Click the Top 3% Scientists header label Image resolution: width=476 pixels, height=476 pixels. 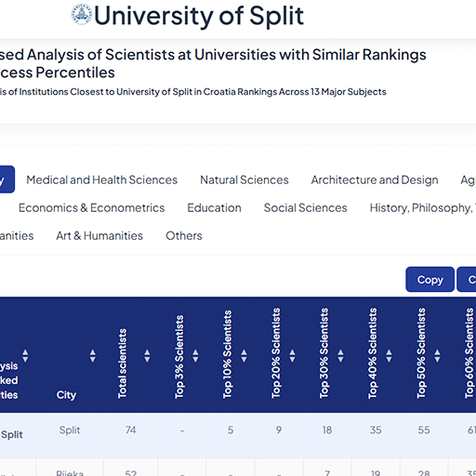179,357
